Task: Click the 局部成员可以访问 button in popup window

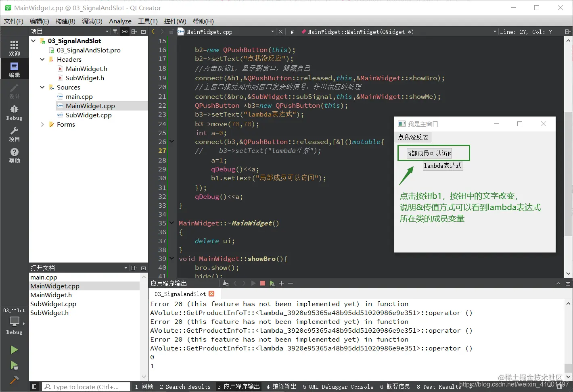Action: 429,153
